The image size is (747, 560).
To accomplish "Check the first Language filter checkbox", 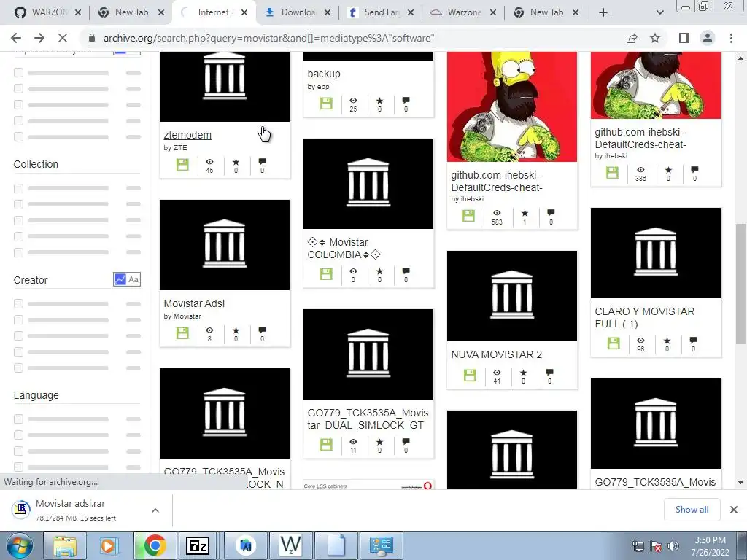I will [18, 419].
